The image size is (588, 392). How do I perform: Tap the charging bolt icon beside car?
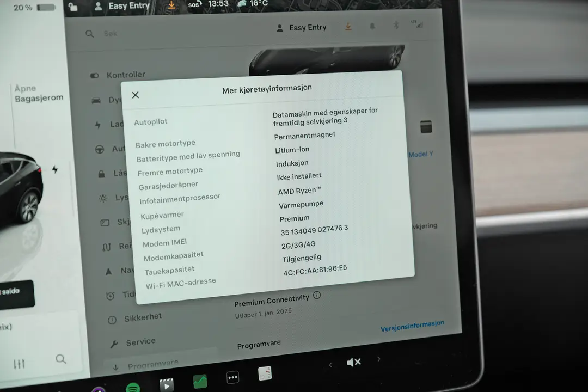tap(55, 169)
